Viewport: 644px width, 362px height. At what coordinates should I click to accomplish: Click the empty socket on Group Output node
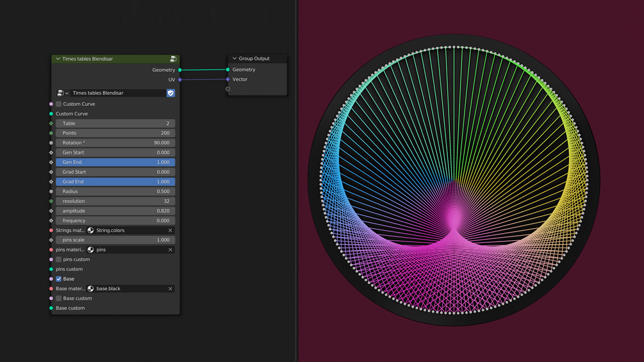[x=228, y=88]
